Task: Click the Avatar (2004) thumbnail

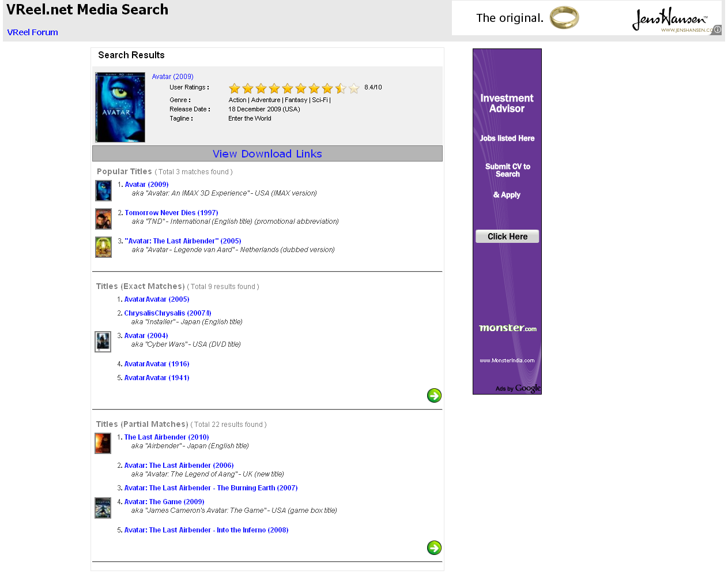Action: point(103,342)
